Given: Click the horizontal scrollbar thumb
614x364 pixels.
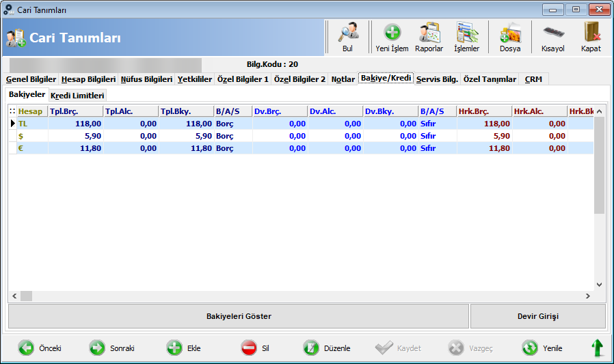Looking at the screenshot, I should [x=26, y=296].
